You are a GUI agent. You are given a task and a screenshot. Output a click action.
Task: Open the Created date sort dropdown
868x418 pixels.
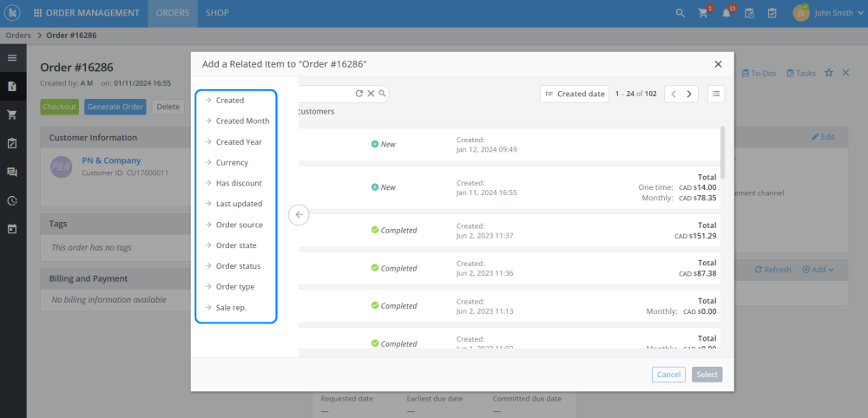(x=575, y=94)
